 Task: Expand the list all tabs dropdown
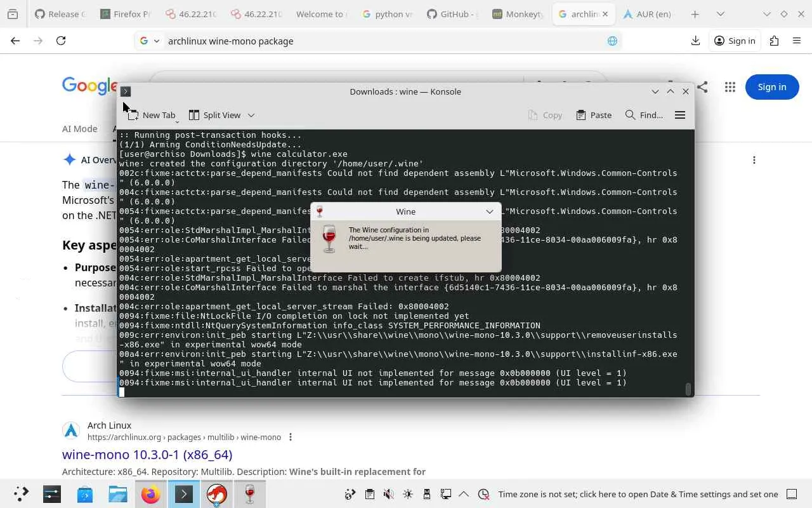(x=721, y=14)
